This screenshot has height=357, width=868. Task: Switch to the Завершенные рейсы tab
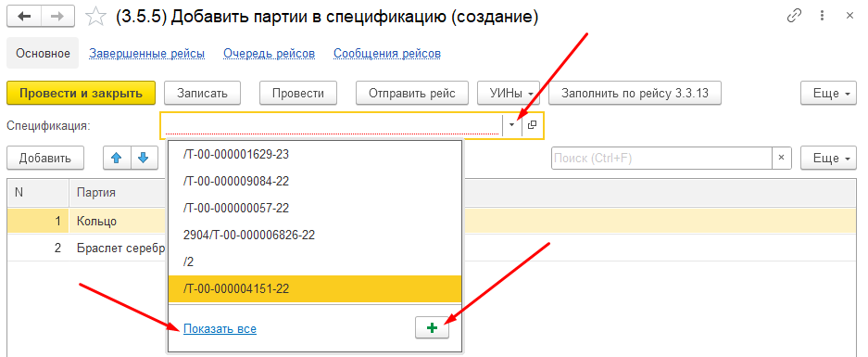point(146,54)
